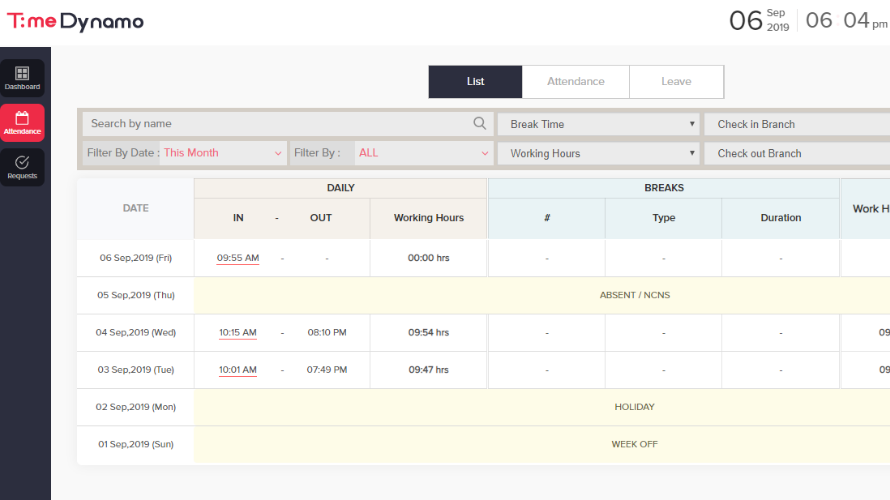The image size is (890, 500).
Task: Click the 10:15 AM check-in time
Action: click(238, 333)
